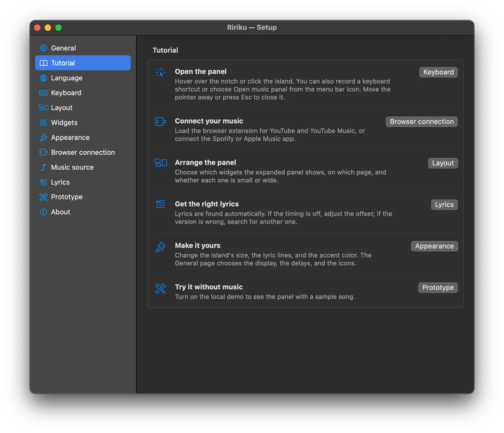Click the Tutorial page title heading
Image resolution: width=504 pixels, height=433 pixels.
coord(165,50)
